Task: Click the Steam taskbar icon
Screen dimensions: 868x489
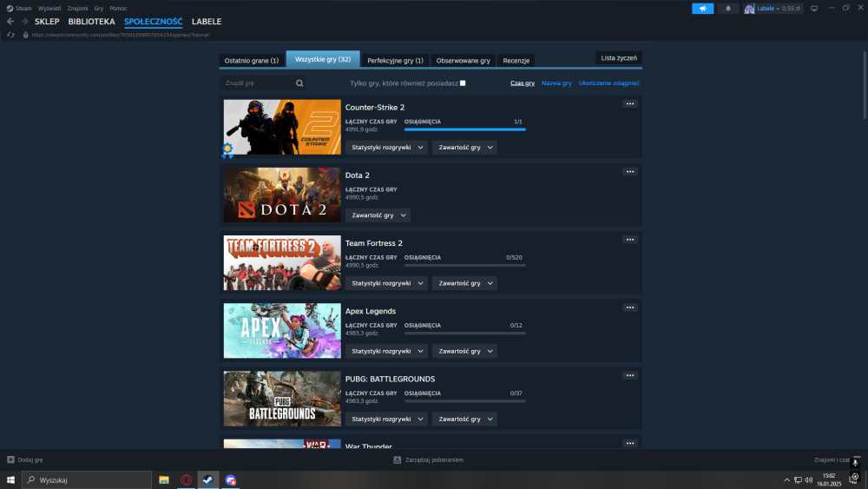Action: click(208, 480)
